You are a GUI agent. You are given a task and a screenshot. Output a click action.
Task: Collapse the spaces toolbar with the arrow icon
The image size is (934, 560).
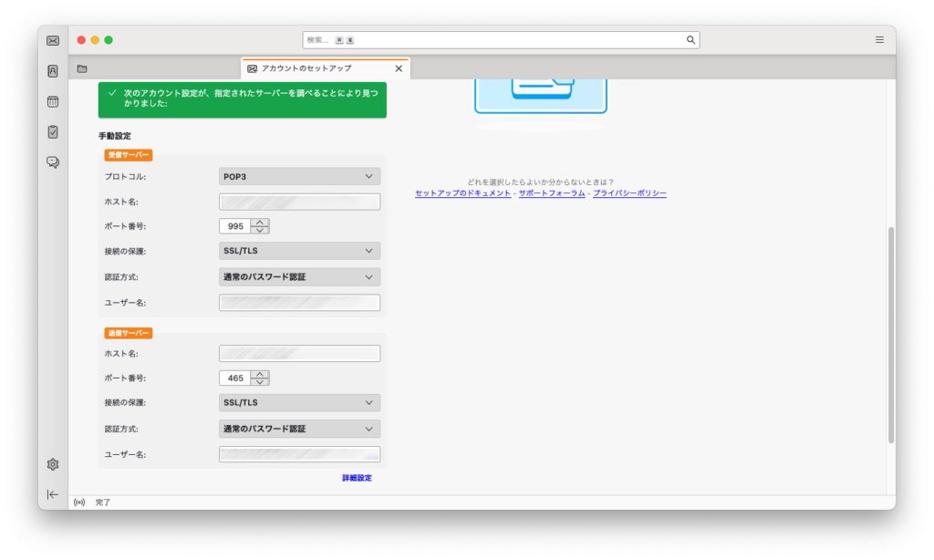52,495
